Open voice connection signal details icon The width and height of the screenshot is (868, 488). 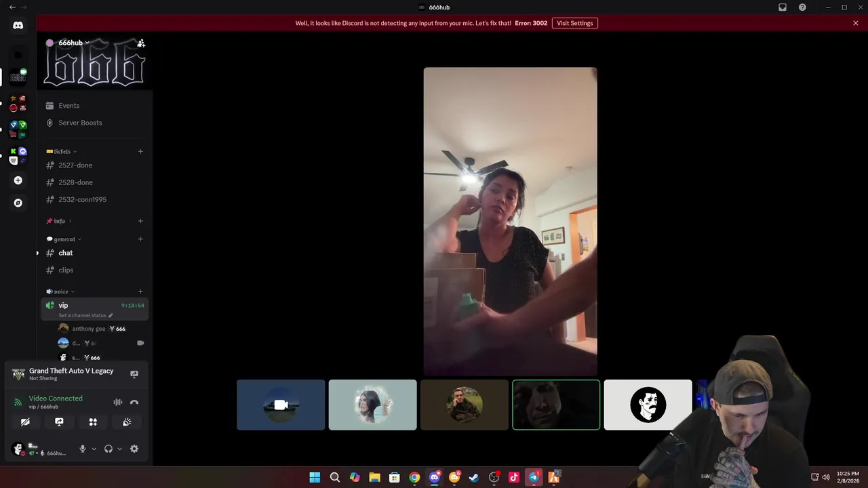click(x=18, y=402)
